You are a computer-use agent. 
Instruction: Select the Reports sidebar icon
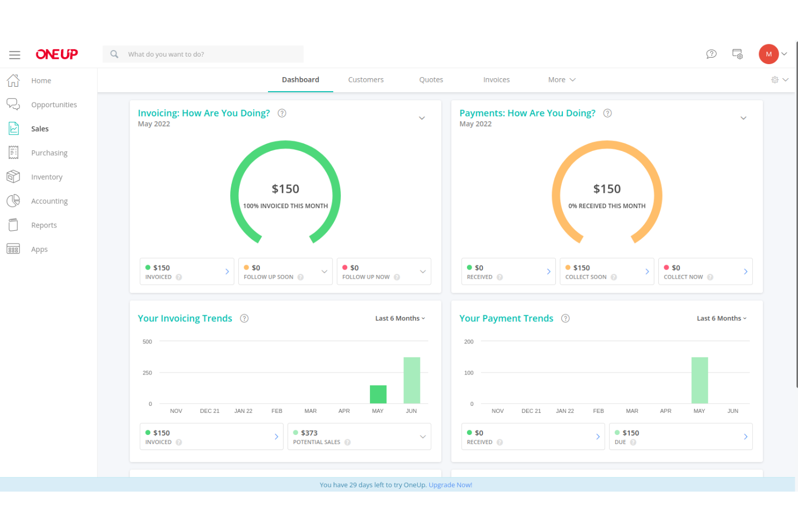tap(13, 225)
